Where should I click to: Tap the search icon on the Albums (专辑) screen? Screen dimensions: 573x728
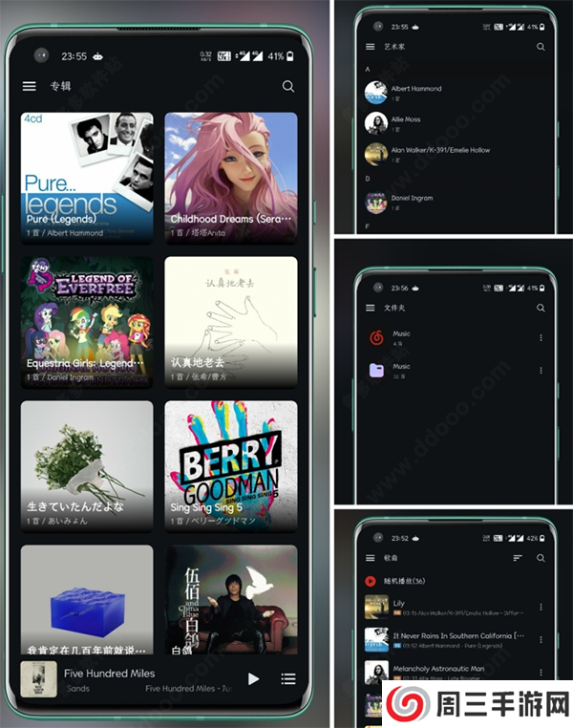pyautogui.click(x=288, y=86)
